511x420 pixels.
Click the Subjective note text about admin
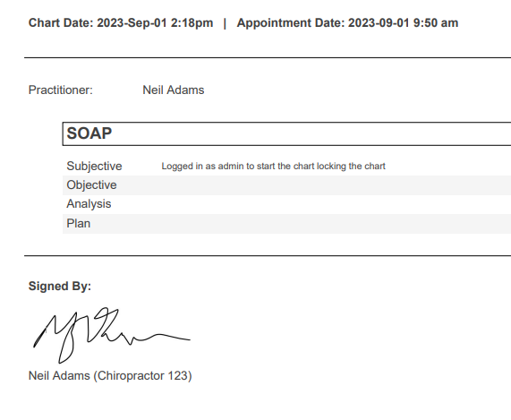274,167
